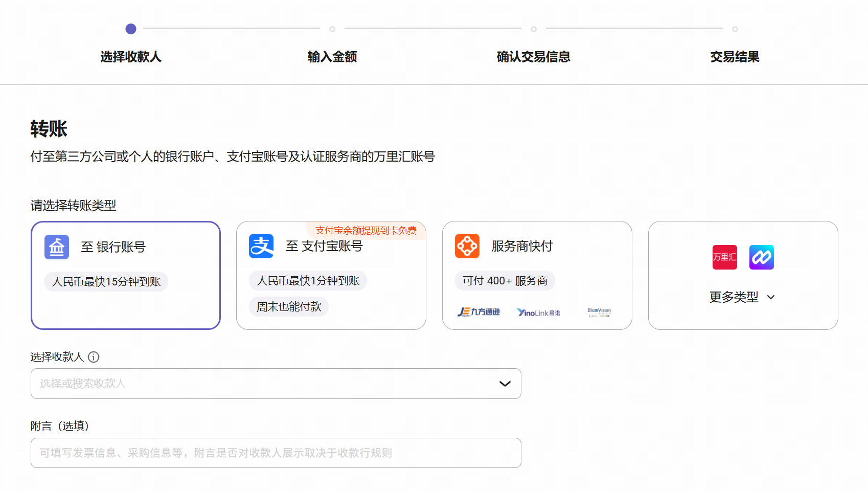Screen dimensions: 868x491
Task: Click the 附言 remark input field
Action: (x=276, y=453)
